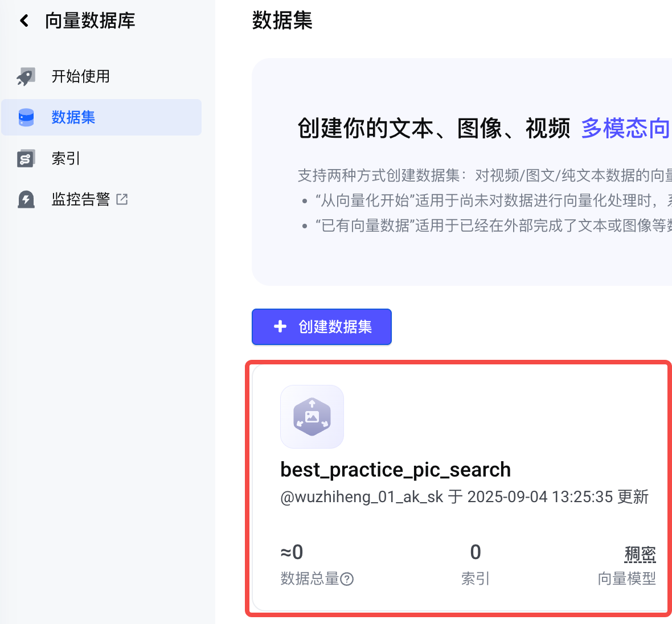Viewport: 672px width, 624px height.
Task: Click the 索引 label in dataset card
Action: tap(476, 578)
